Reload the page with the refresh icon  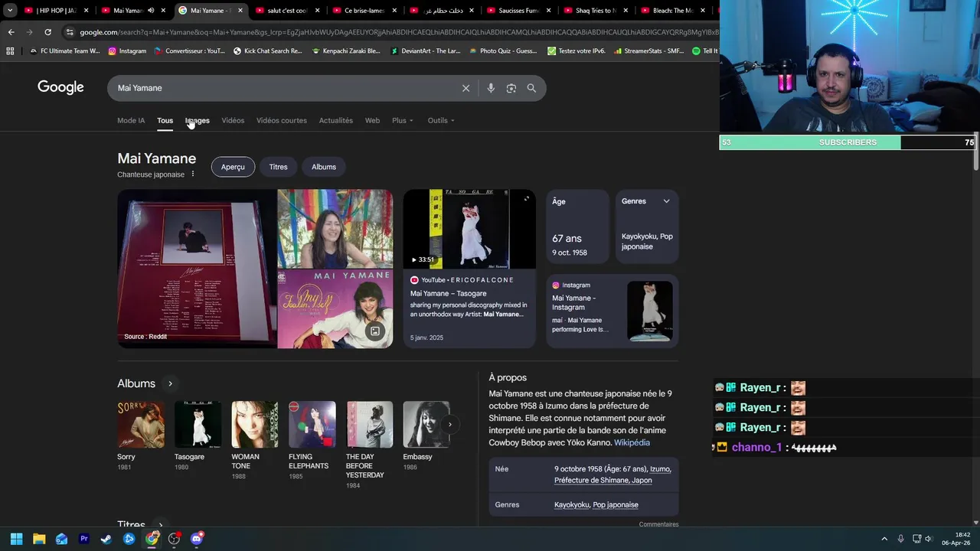tap(47, 32)
